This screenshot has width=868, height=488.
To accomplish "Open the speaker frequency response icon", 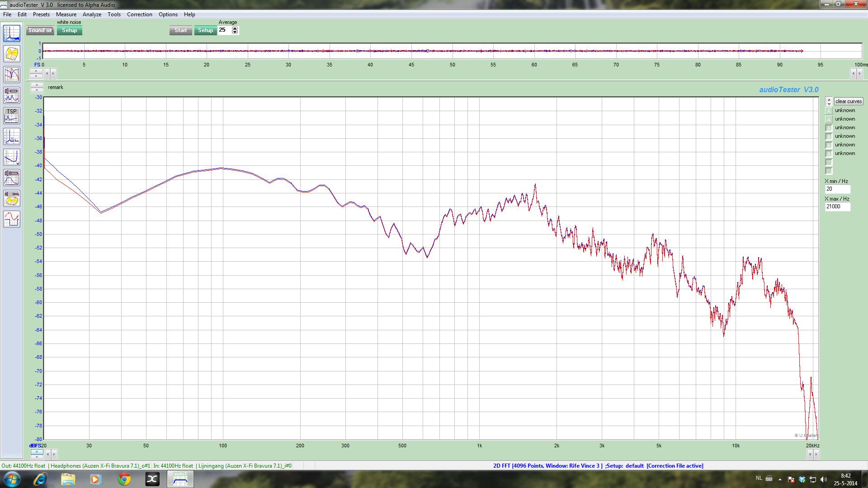I will 12,178.
